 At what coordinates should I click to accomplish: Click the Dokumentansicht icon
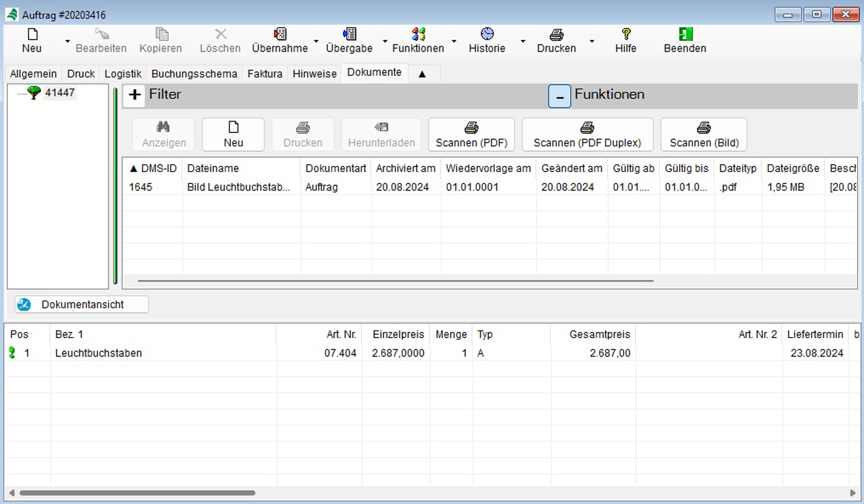[24, 304]
